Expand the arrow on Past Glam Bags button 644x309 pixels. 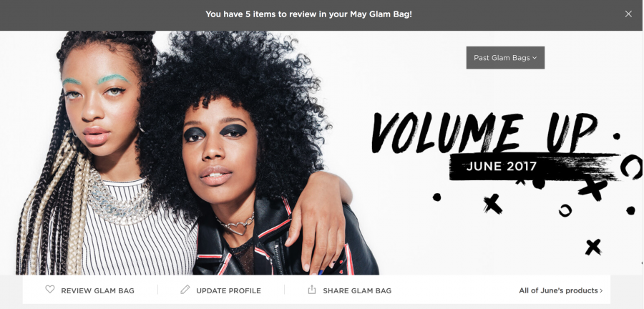point(535,58)
